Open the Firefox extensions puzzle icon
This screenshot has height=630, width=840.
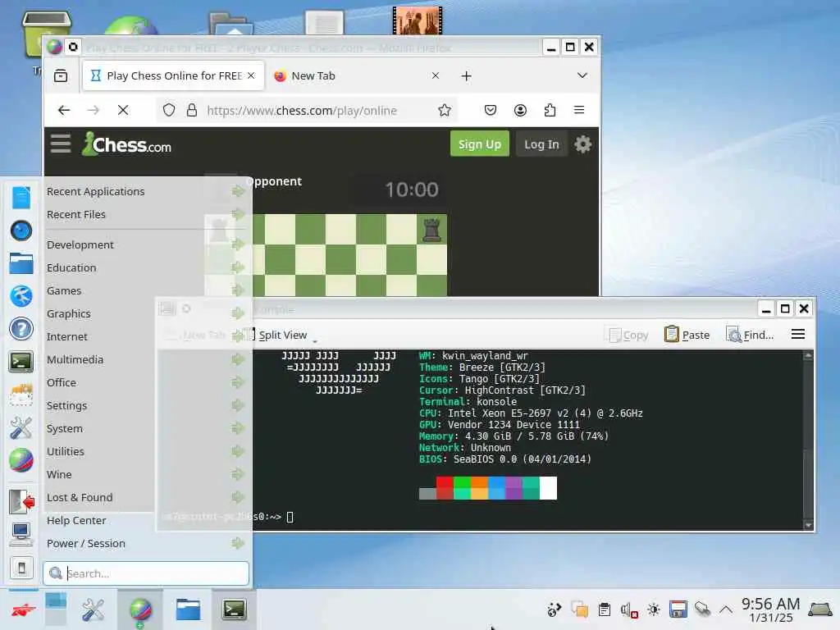pyautogui.click(x=550, y=110)
